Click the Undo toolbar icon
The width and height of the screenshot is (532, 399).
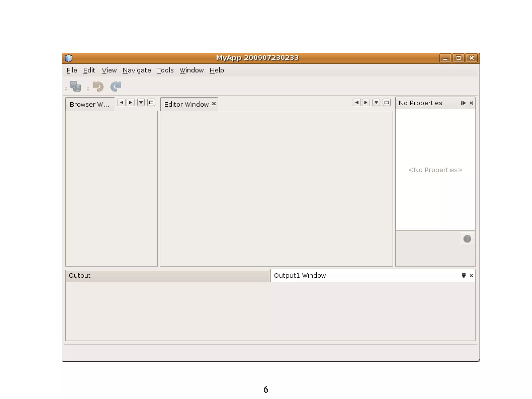coord(98,86)
